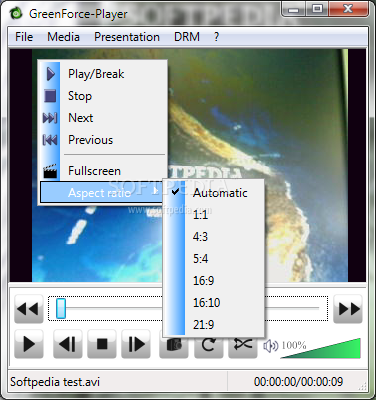Choose Fullscreen from the menu
The height and width of the screenshot is (400, 376).
pyautogui.click(x=103, y=171)
